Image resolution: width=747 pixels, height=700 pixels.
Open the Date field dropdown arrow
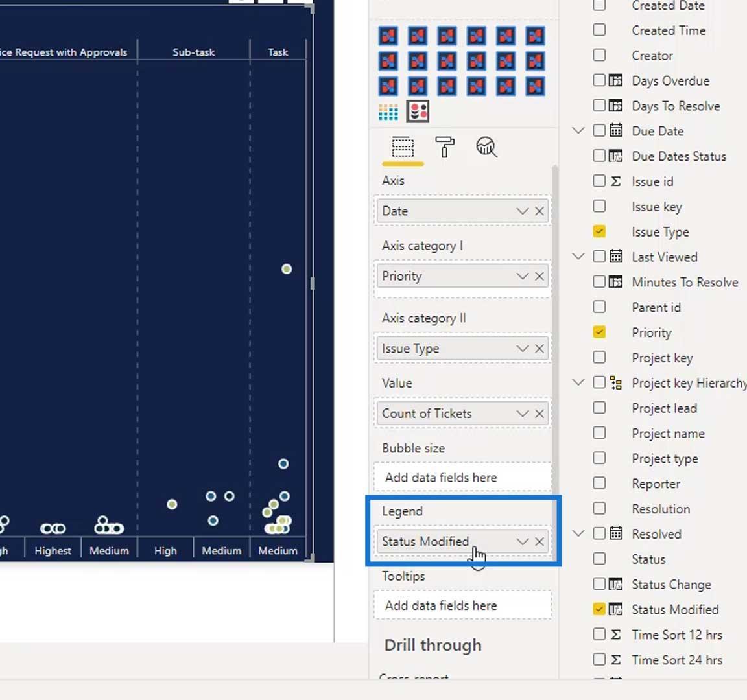(523, 211)
